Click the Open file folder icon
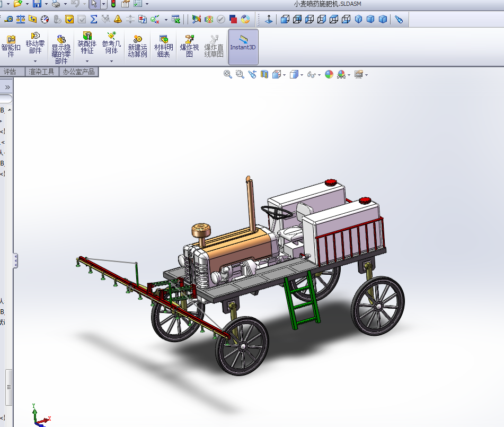The width and height of the screenshot is (504, 427). [18, 4]
